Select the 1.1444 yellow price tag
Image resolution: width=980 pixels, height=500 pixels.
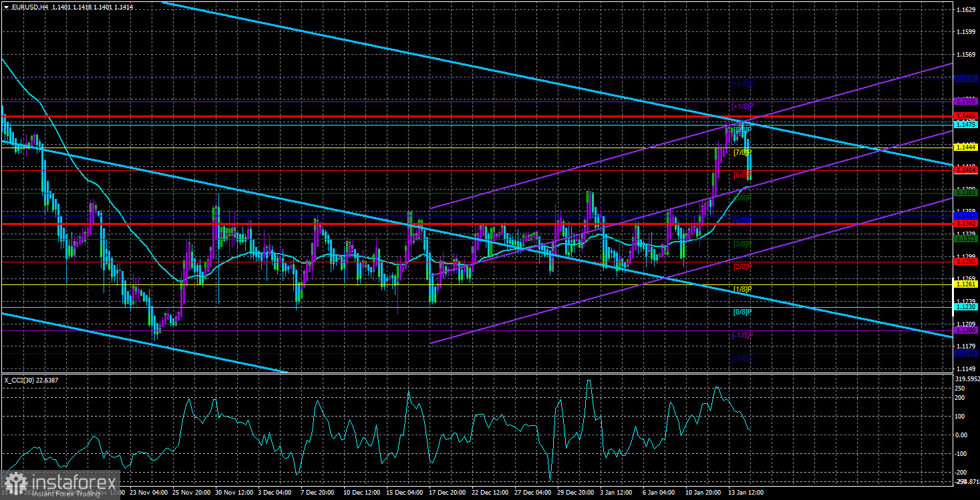pyautogui.click(x=966, y=147)
